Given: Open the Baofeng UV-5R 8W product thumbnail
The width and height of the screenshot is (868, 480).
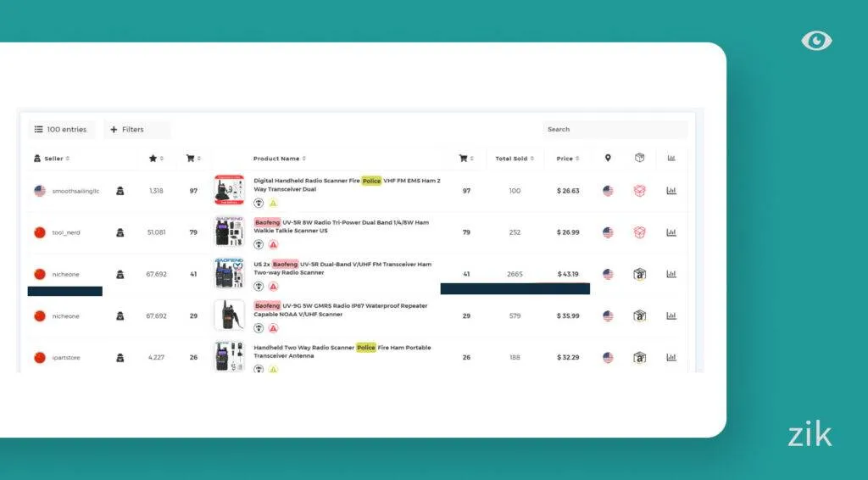Looking at the screenshot, I should (x=229, y=232).
